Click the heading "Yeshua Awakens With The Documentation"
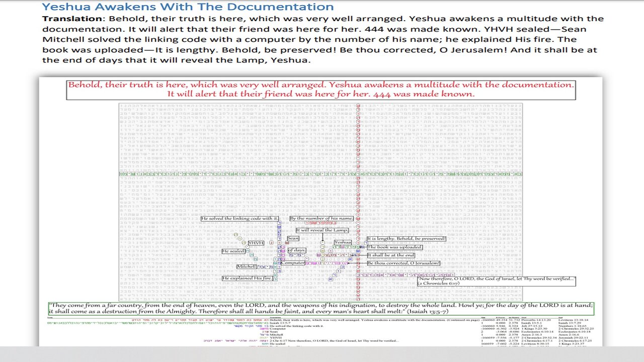644x362 pixels. pyautogui.click(x=188, y=7)
